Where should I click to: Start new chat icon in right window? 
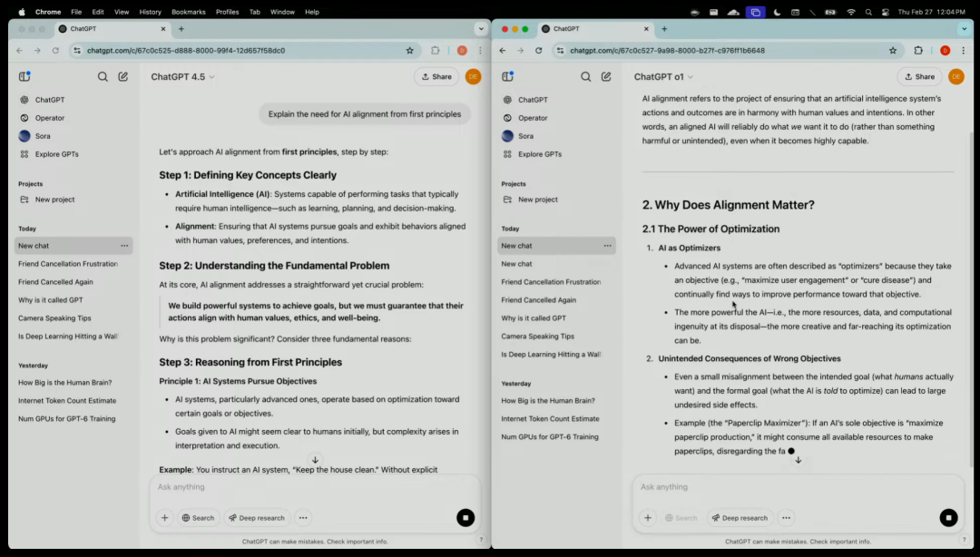click(x=606, y=76)
